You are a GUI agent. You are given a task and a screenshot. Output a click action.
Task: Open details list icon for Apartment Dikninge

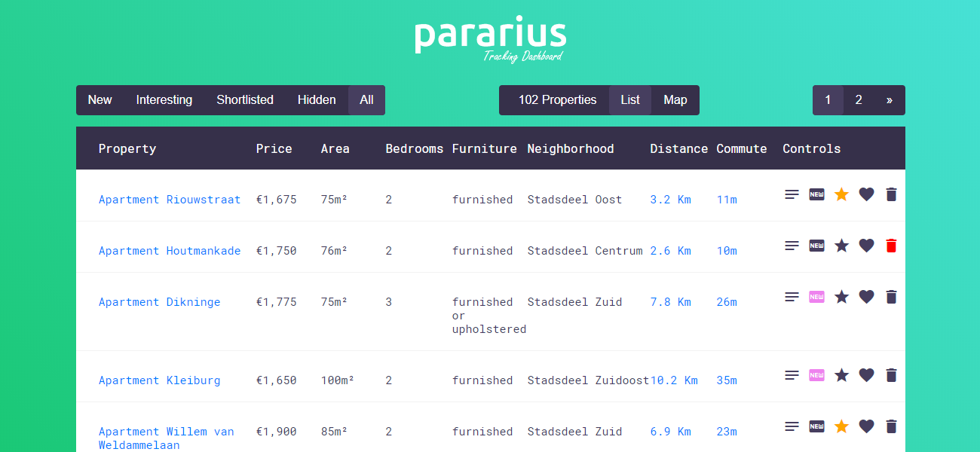click(792, 297)
